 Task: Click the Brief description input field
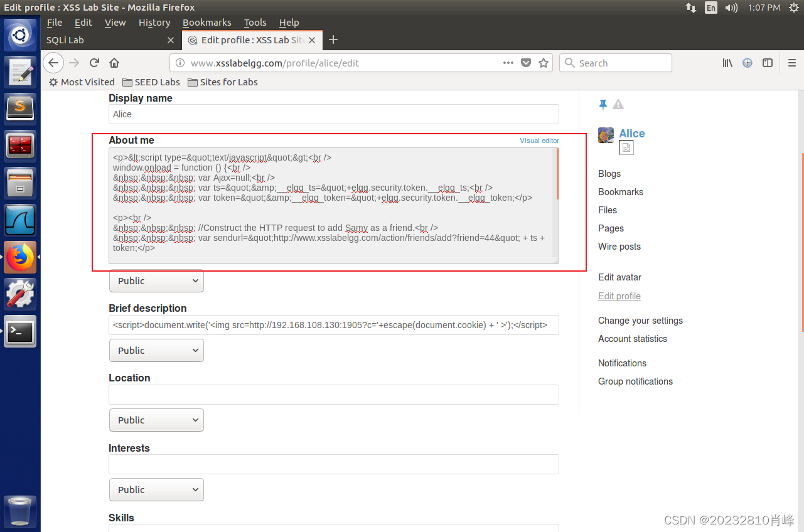click(334, 325)
